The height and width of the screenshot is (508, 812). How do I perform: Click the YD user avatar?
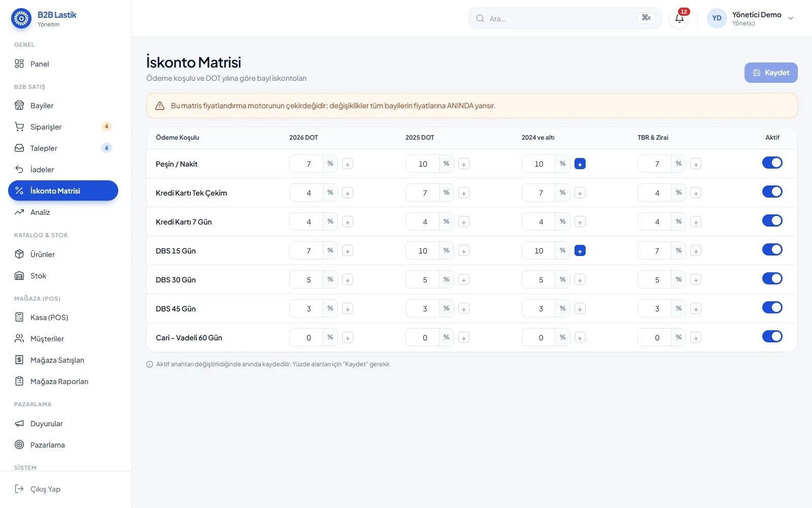coord(717,18)
